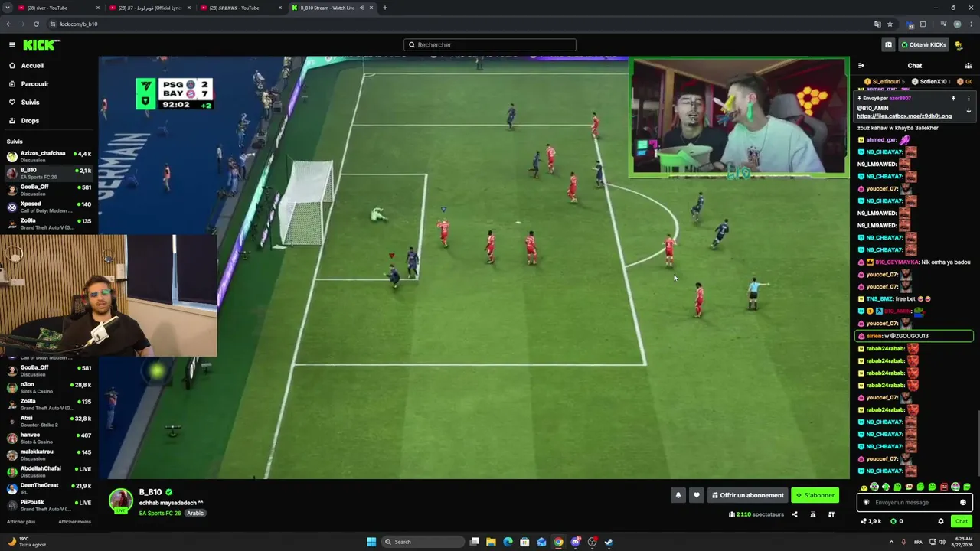The width and height of the screenshot is (980, 551).
Task: Open the chat settings gear icon
Action: tap(941, 521)
